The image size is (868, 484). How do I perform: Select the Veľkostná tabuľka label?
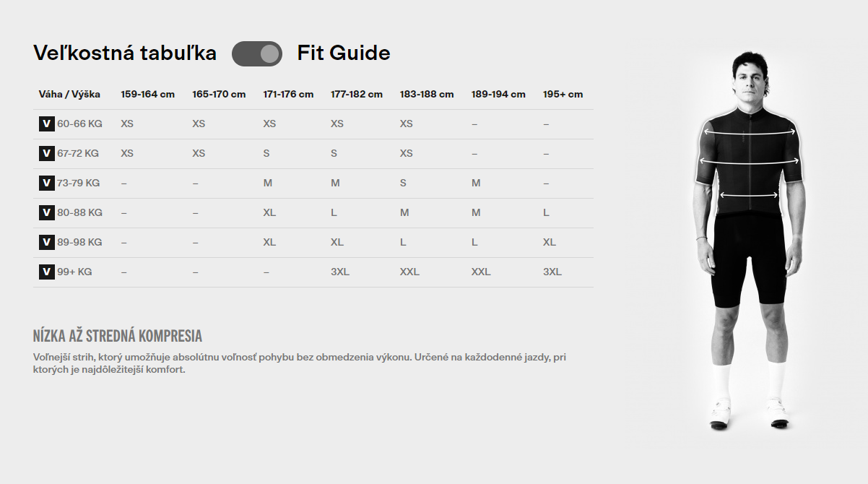coord(125,53)
